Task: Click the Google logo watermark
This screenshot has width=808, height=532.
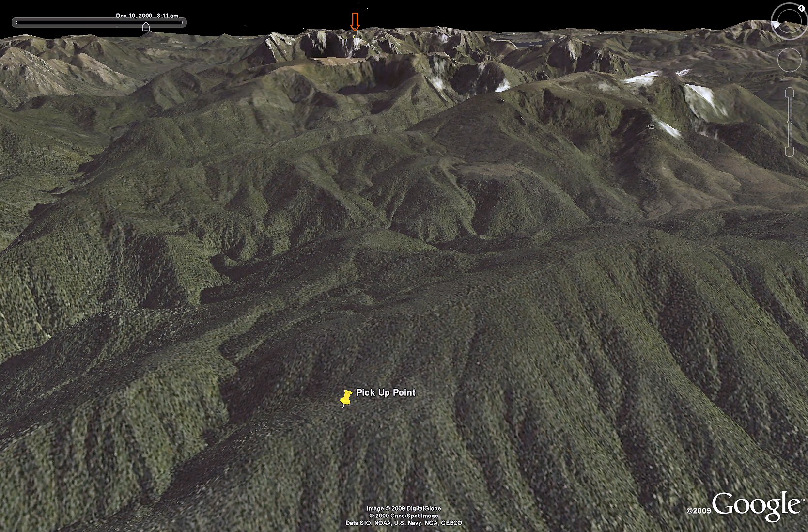Action: point(756,506)
